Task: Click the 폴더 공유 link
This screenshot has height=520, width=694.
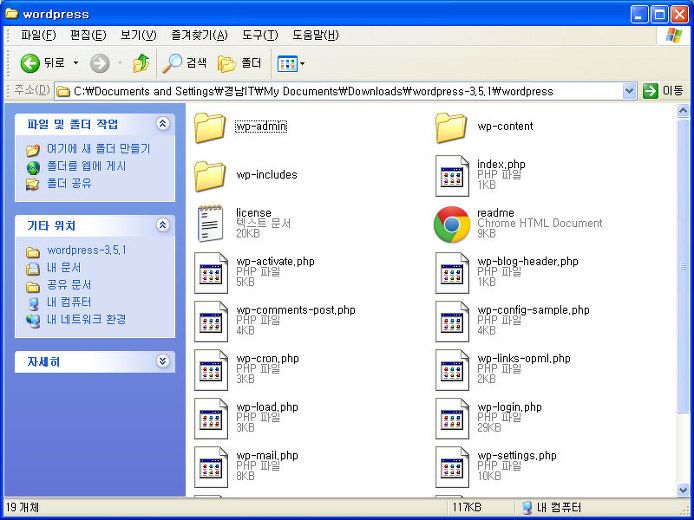Action: tap(69, 183)
